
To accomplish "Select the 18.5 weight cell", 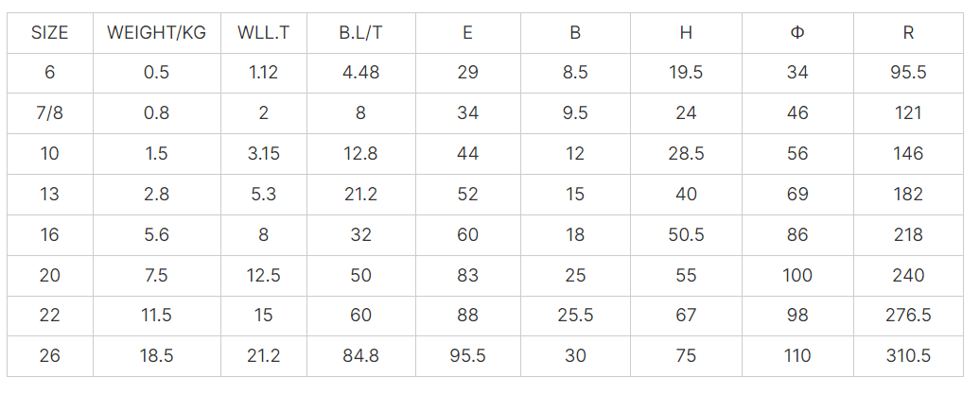I will 156,356.
